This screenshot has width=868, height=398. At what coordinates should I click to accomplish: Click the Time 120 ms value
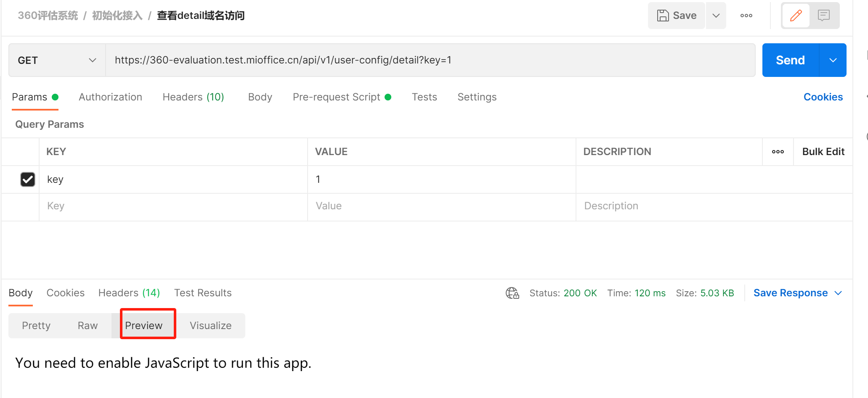650,293
